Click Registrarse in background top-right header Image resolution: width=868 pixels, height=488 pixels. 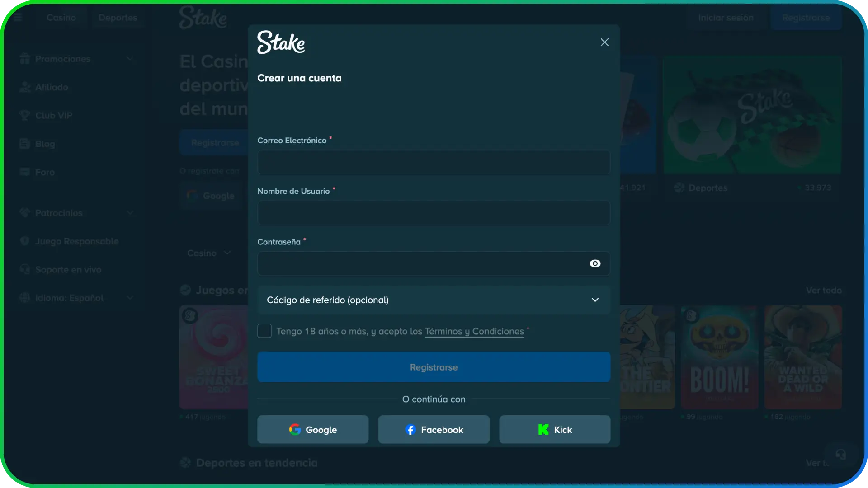pyautogui.click(x=806, y=18)
